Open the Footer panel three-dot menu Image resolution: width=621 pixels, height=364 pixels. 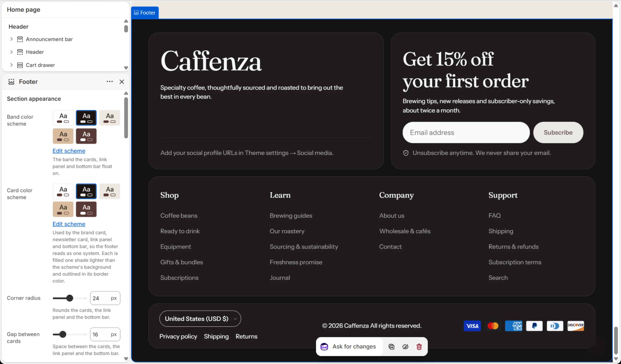tap(110, 82)
